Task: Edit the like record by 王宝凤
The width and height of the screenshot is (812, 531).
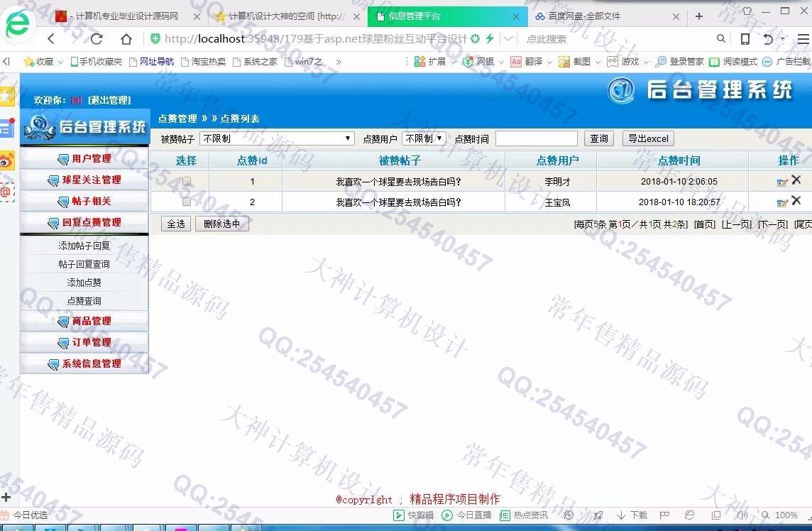Action: 782,202
